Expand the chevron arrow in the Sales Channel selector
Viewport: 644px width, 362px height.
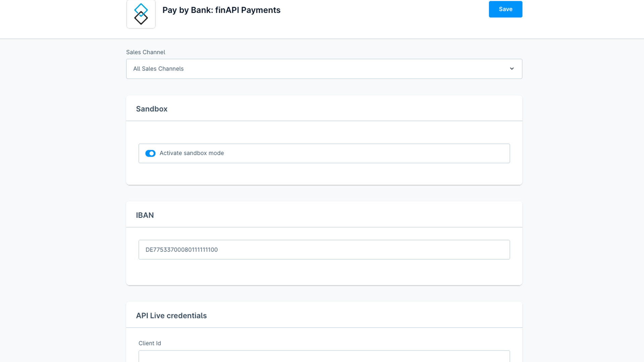coord(512,69)
